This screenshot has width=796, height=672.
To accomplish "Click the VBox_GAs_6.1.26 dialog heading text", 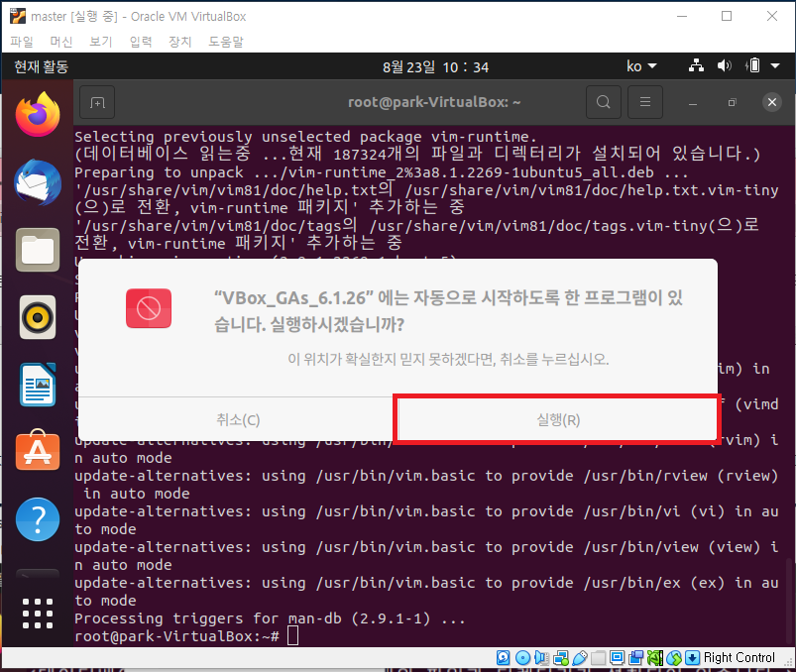I will pos(448,310).
